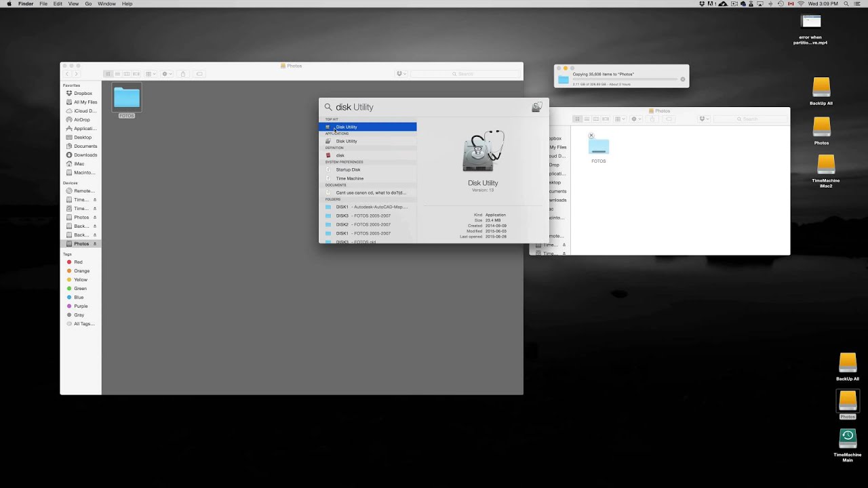The image size is (868, 488).
Task: Switch left Photos window to list view
Action: [117, 74]
